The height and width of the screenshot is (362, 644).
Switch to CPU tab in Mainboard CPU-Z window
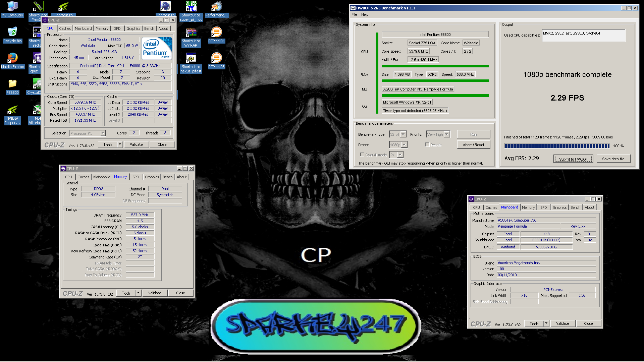click(x=476, y=207)
